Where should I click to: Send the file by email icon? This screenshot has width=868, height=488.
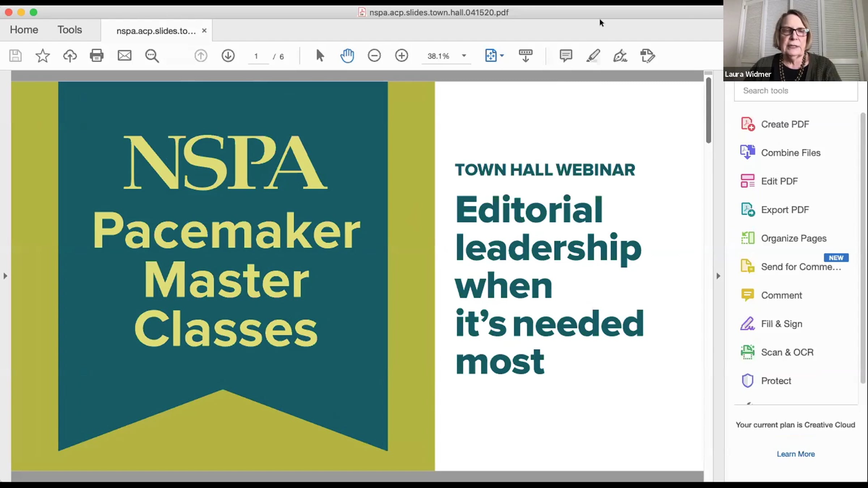pyautogui.click(x=124, y=56)
